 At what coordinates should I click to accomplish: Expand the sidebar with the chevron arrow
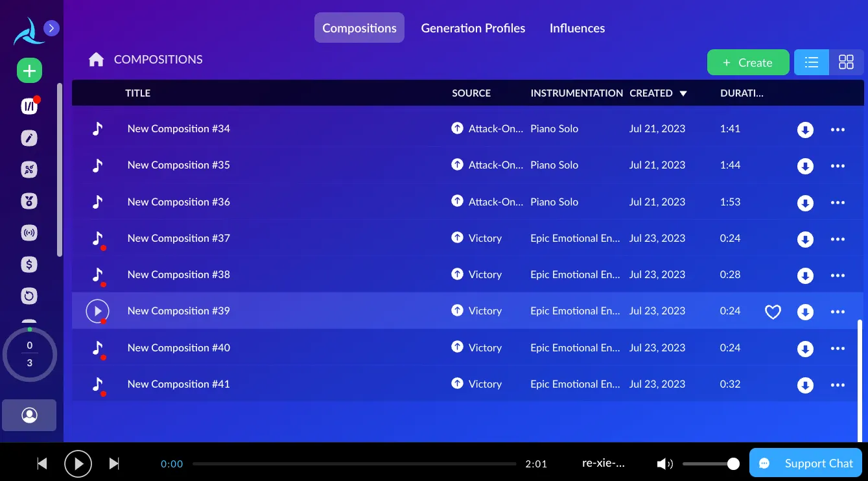click(x=51, y=28)
